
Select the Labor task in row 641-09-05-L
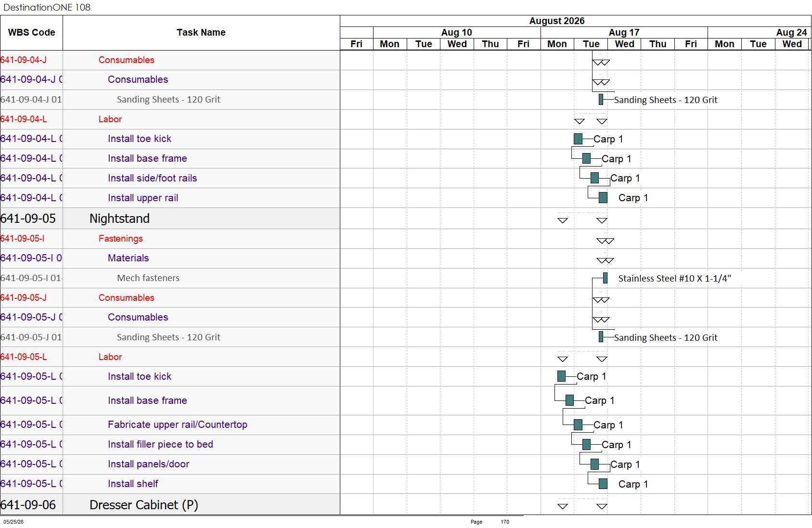(x=110, y=357)
